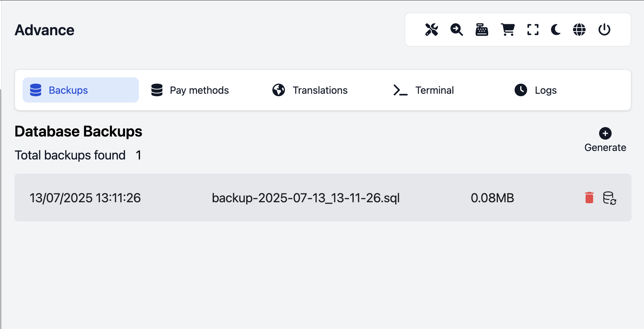Open the Translations tab

(310, 90)
